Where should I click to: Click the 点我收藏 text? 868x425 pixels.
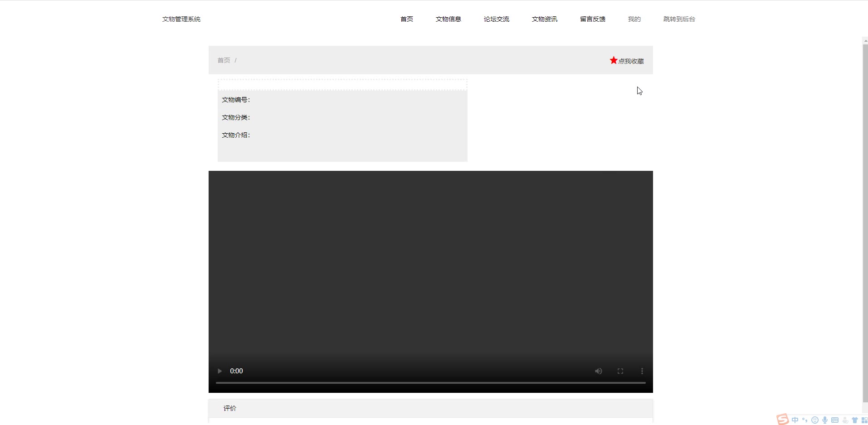631,61
